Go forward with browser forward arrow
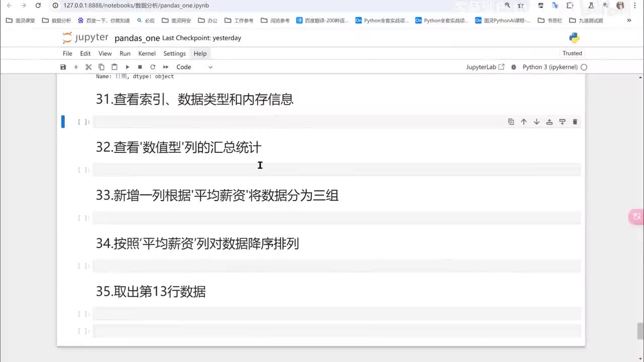644x362 pixels. click(x=23, y=6)
